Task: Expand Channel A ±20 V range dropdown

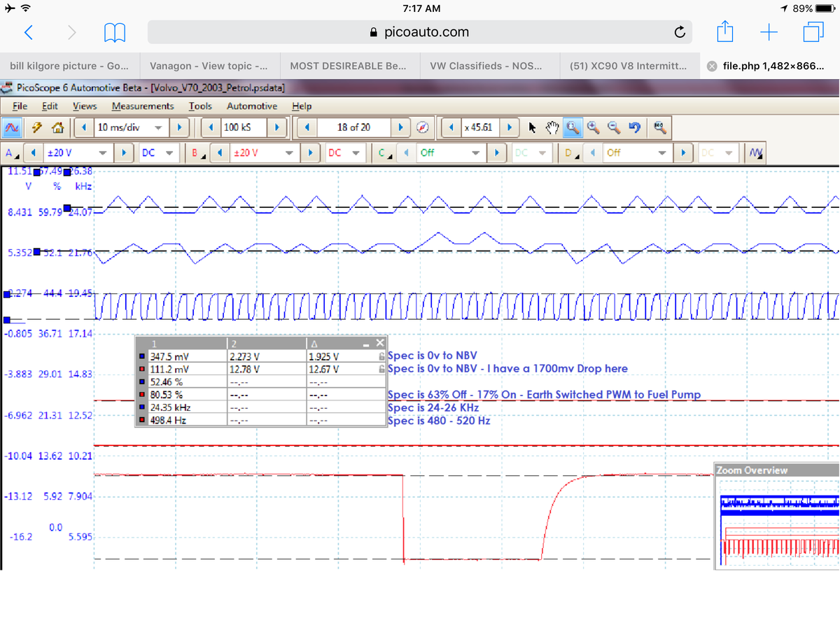Action: click(104, 153)
